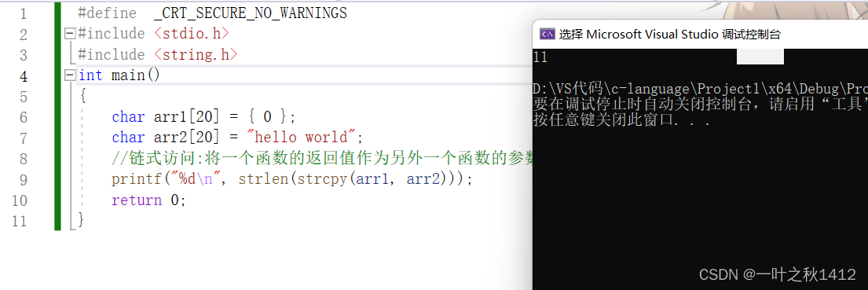The width and height of the screenshot is (868, 290).
Task: Click the Microsoft Visual Studio debug console title
Action: (669, 35)
